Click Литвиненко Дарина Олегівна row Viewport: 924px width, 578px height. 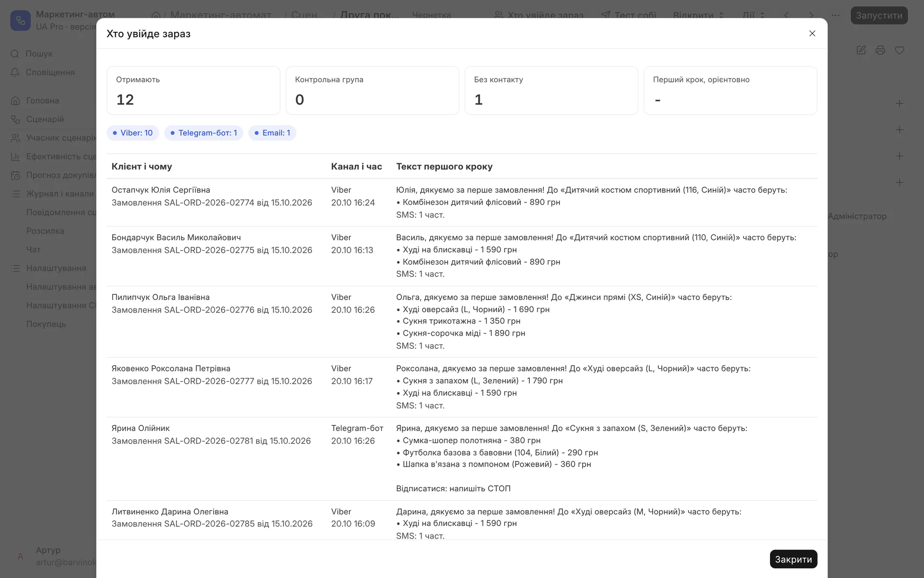(462, 520)
